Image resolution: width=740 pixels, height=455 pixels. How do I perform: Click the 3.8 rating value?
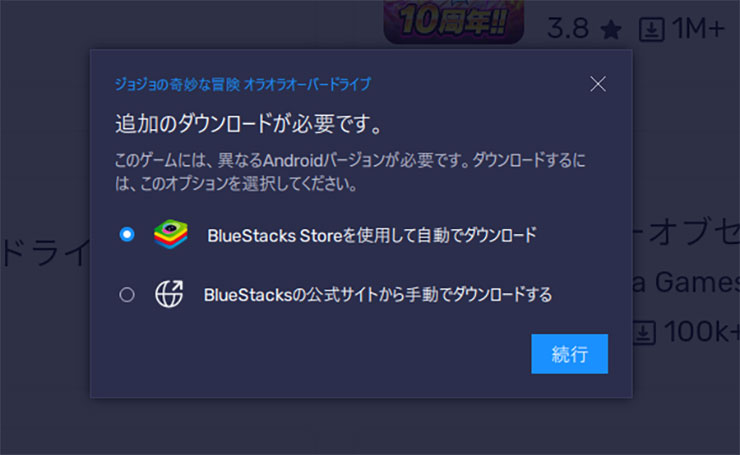tap(568, 29)
